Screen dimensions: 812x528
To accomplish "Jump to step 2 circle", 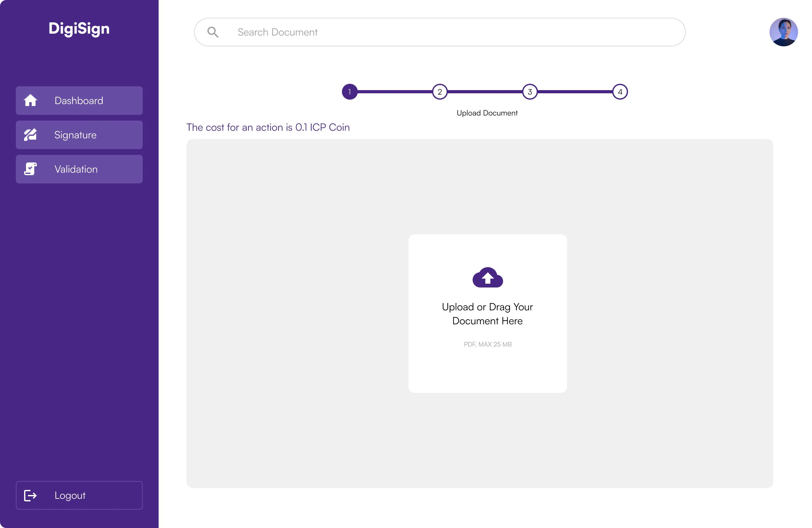I will 440,92.
